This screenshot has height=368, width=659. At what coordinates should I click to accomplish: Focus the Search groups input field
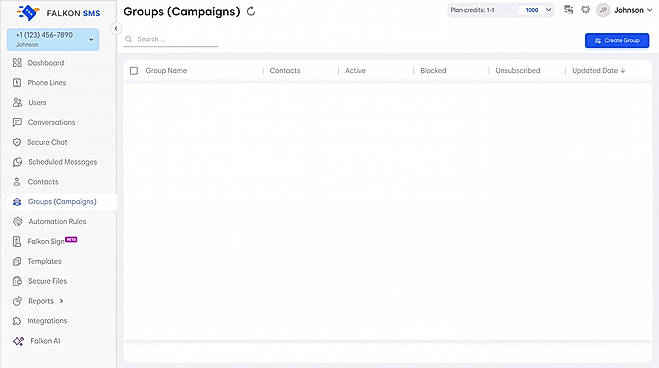(171, 39)
